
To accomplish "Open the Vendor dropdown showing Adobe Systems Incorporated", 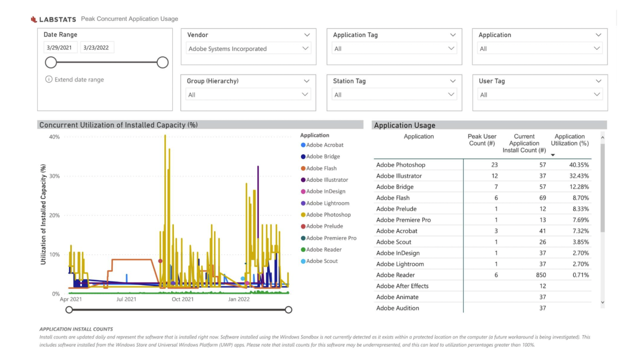I will (248, 49).
